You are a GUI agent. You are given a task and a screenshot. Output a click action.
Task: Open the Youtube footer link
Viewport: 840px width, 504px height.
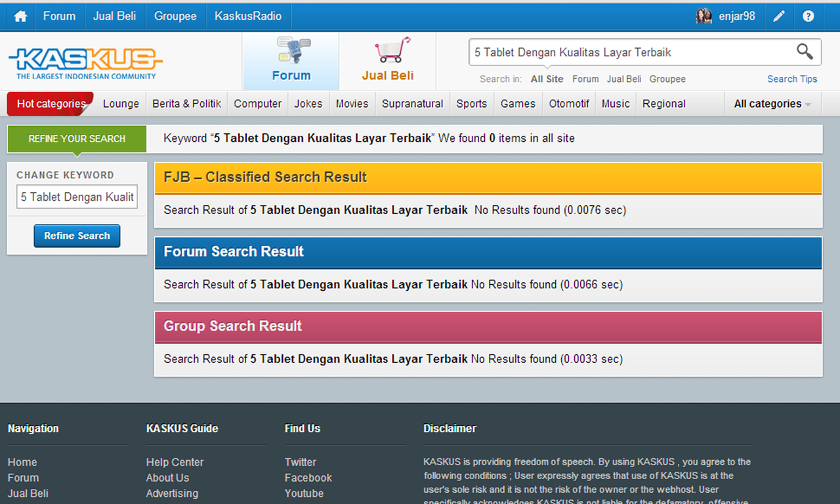(x=304, y=493)
